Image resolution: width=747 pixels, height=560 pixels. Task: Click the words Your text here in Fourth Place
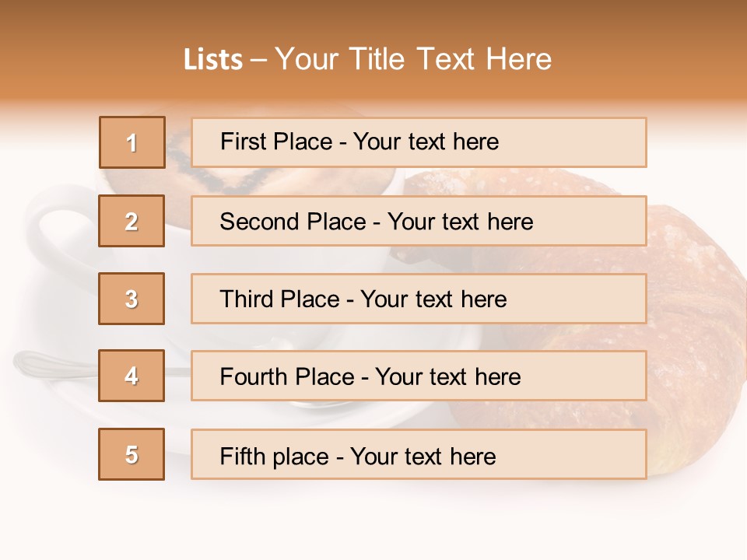click(447, 377)
